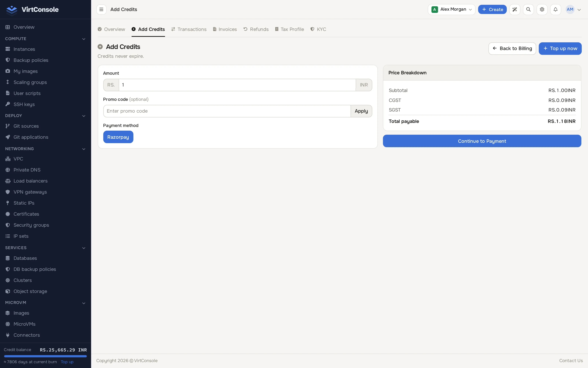Open the settings gear icon
588x368 pixels.
click(542, 10)
